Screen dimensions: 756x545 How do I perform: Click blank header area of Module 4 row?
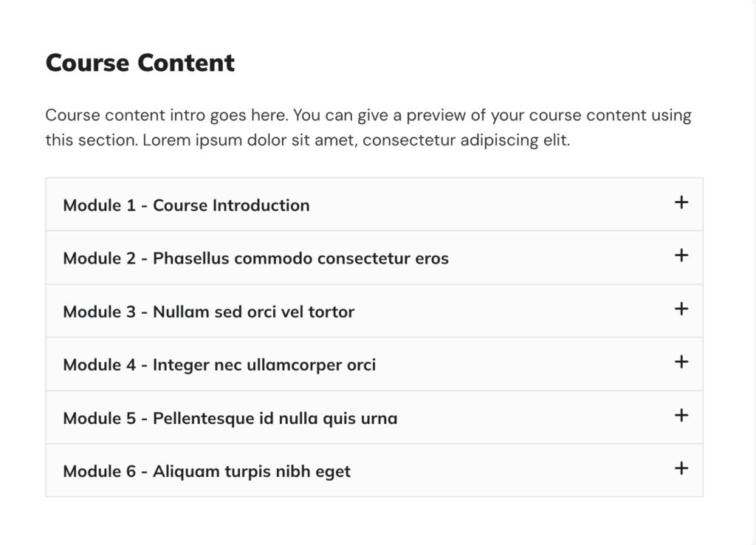[x=517, y=364]
